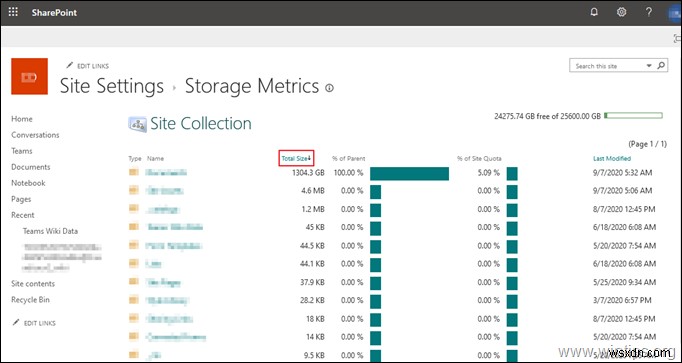The image size is (682, 363).
Task: Sort by the Total Size column header
Action: tap(296, 158)
